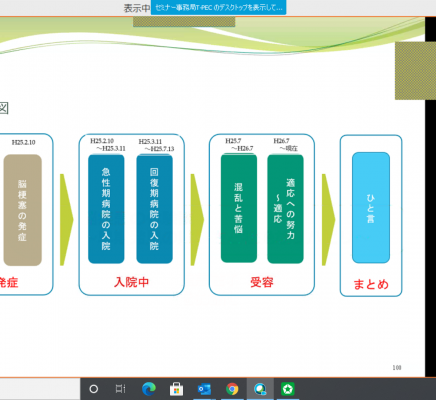Launch Microsoft Edge from the taskbar
This screenshot has width=436, height=400.
149,389
